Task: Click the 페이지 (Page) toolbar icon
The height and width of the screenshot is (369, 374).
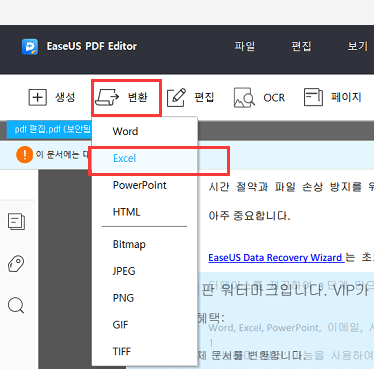Action: click(x=313, y=97)
